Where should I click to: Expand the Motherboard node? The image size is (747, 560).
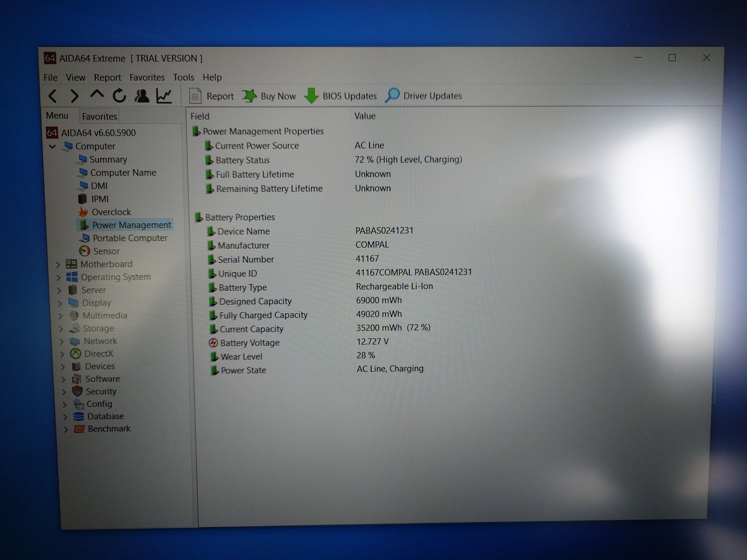58,265
